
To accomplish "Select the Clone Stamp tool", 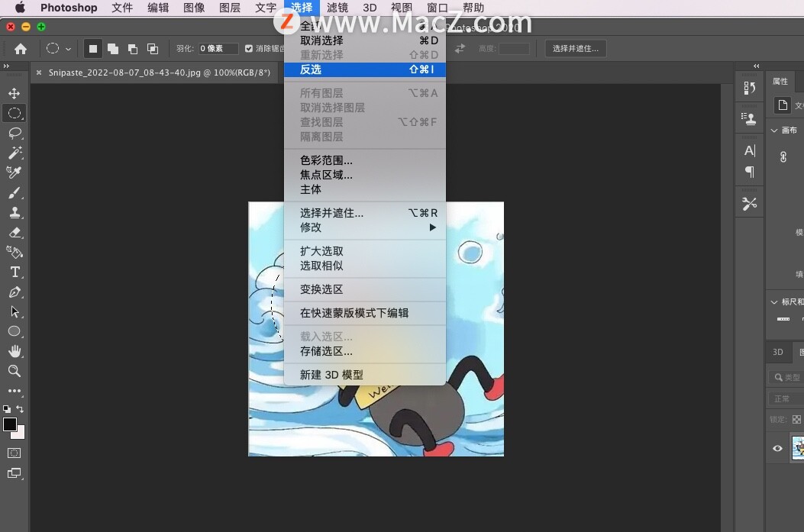I will [15, 213].
